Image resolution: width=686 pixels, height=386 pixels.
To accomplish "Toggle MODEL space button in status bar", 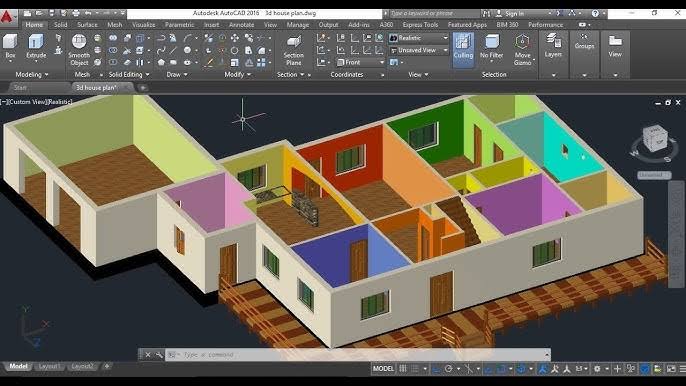I will 383,369.
